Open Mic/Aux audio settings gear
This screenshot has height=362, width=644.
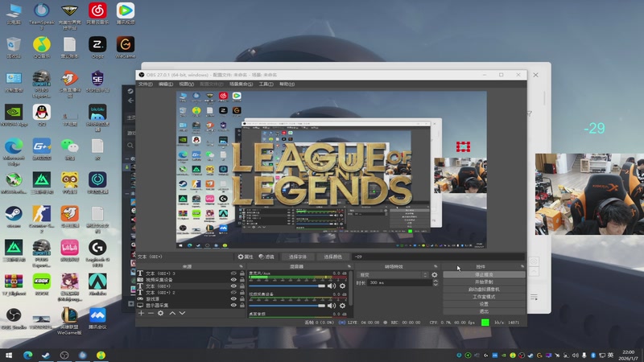[x=342, y=286]
